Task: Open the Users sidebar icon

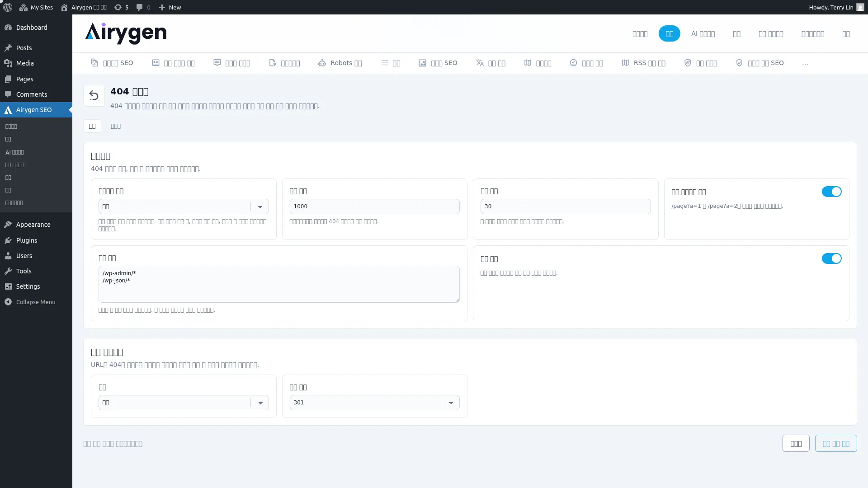Action: pos(8,256)
